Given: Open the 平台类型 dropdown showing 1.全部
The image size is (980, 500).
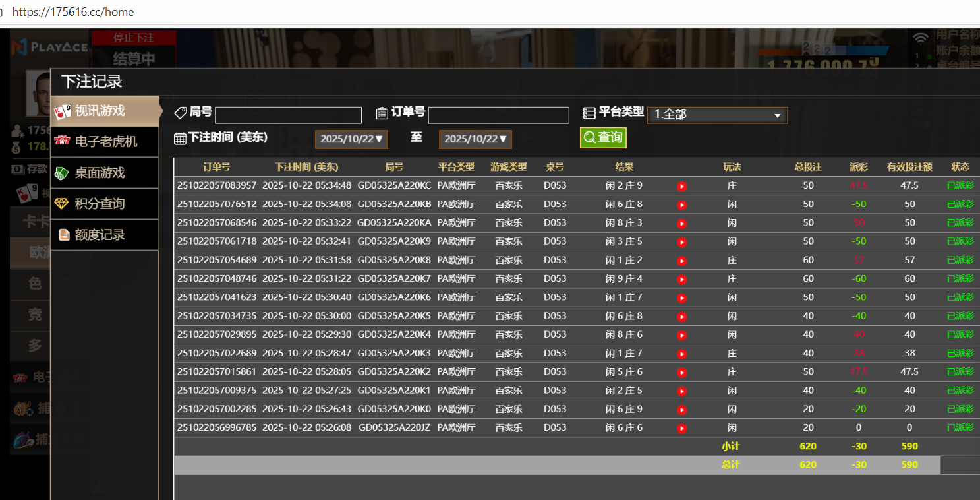Looking at the screenshot, I should point(717,115).
